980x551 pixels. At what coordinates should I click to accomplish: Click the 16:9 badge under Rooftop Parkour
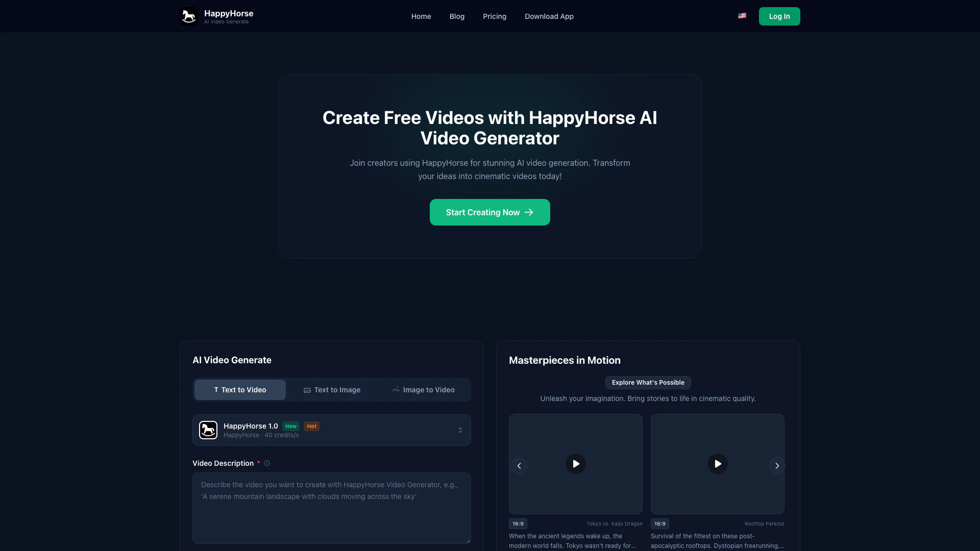click(x=660, y=524)
